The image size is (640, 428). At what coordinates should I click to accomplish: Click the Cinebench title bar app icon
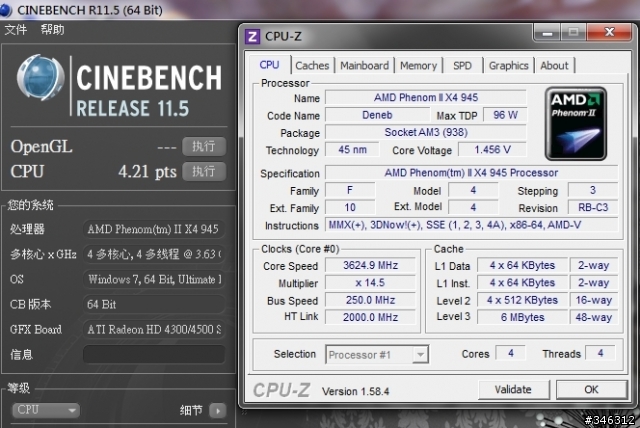(x=6, y=10)
